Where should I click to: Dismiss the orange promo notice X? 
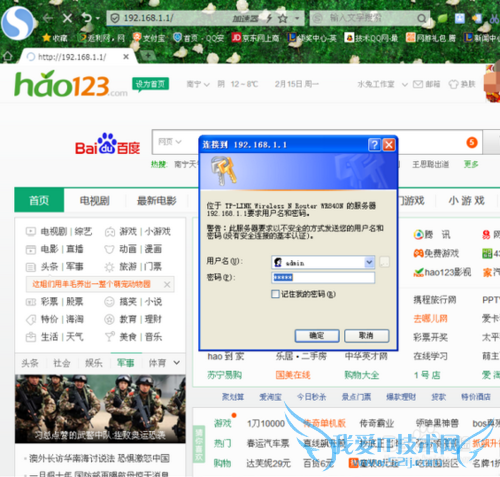[x=167, y=284]
